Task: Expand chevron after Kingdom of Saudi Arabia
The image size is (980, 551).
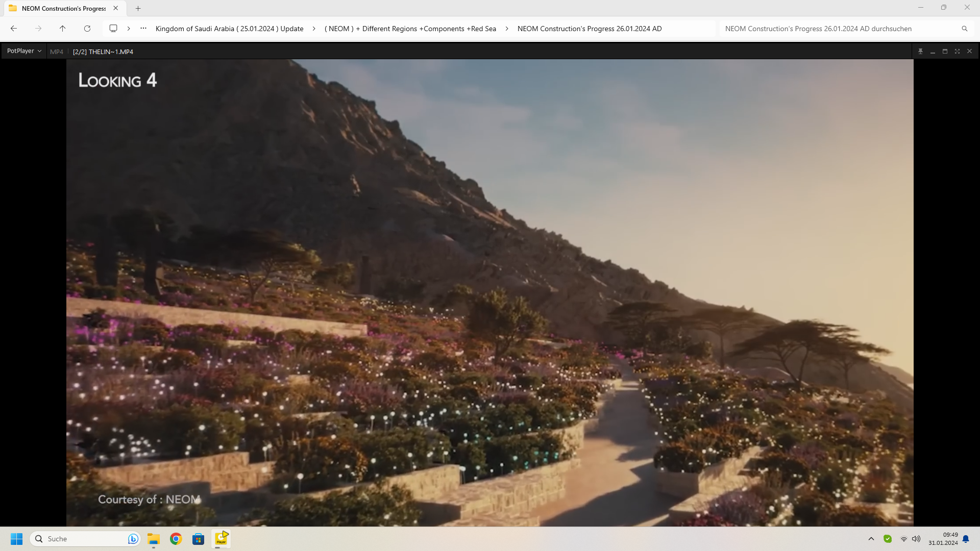Action: 314,29
